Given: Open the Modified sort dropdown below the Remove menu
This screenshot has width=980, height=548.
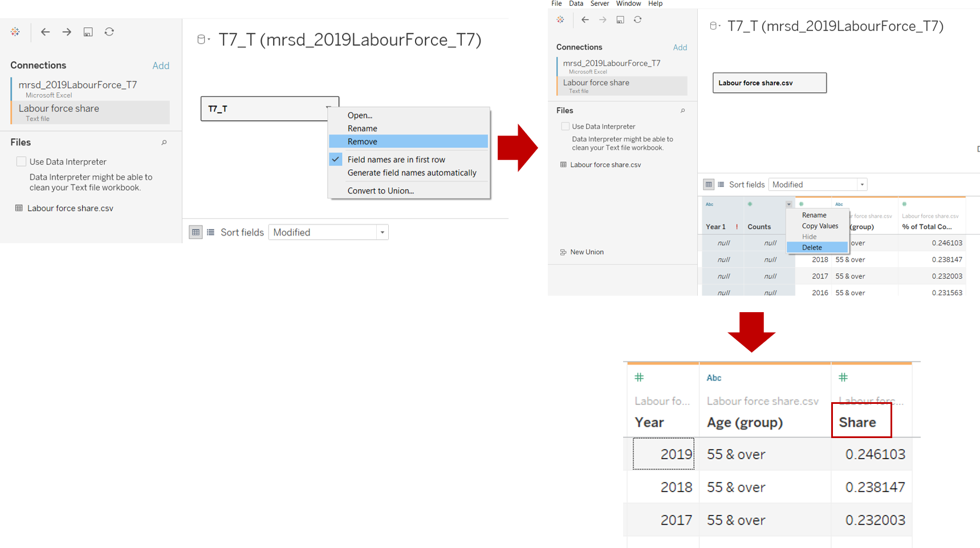Looking at the screenshot, I should click(382, 232).
